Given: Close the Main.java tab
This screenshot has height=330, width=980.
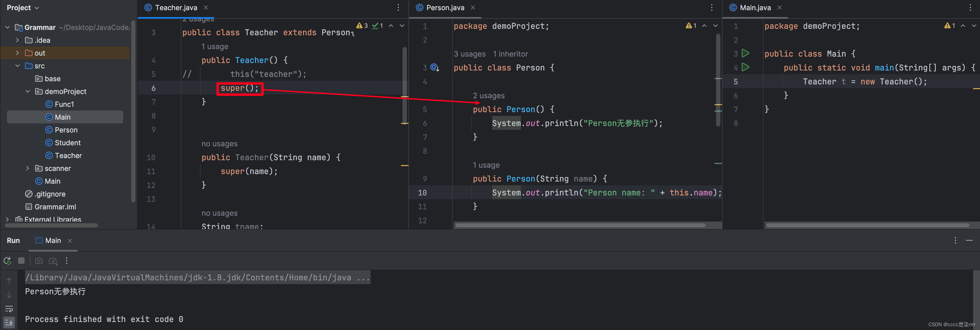Looking at the screenshot, I should 780,8.
